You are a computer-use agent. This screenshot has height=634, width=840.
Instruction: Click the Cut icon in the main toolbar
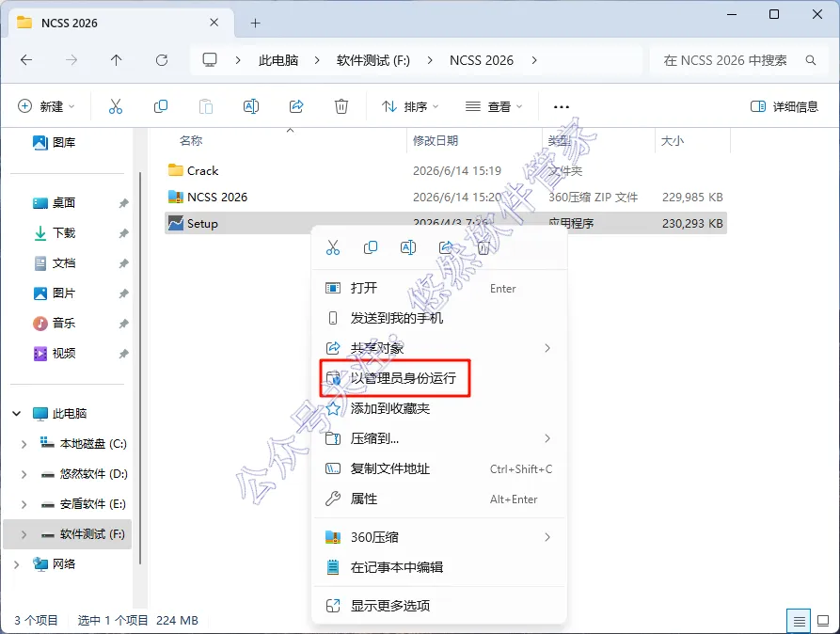click(x=115, y=106)
